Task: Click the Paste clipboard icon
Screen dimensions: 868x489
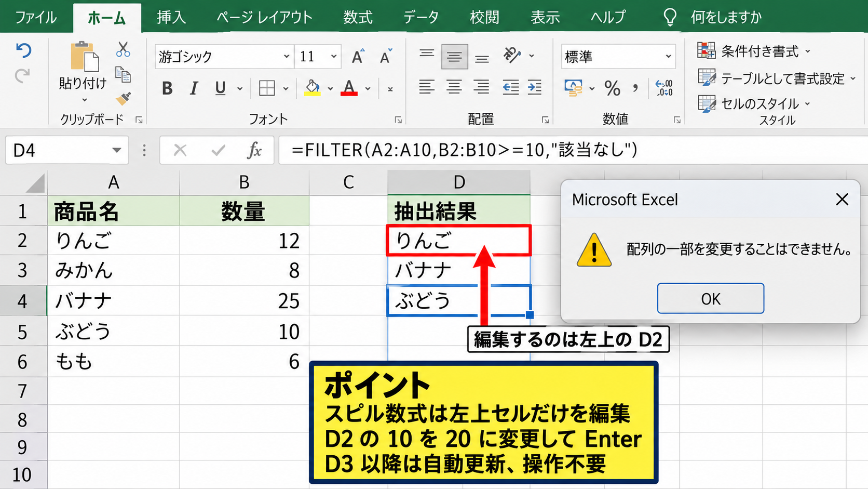Action: point(85,56)
